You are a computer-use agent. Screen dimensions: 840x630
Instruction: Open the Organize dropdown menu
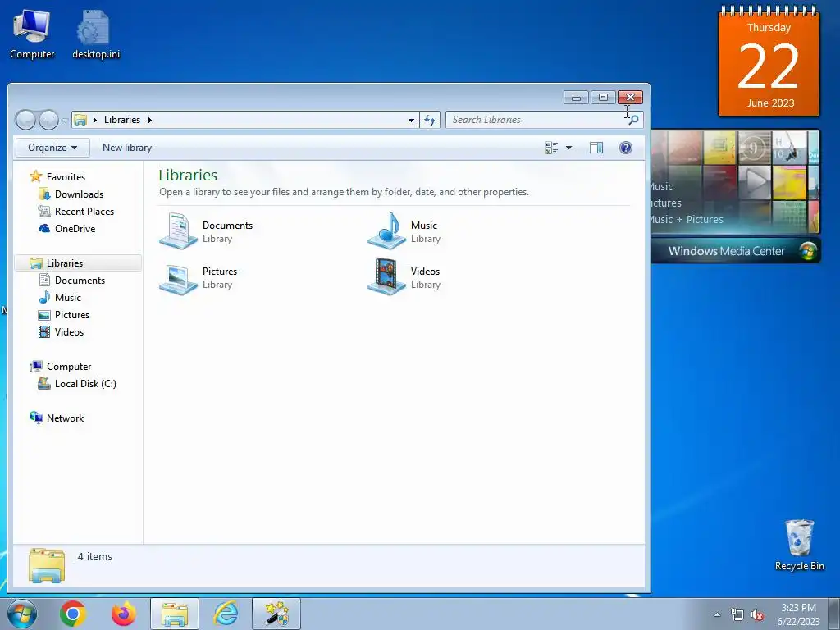(52, 148)
